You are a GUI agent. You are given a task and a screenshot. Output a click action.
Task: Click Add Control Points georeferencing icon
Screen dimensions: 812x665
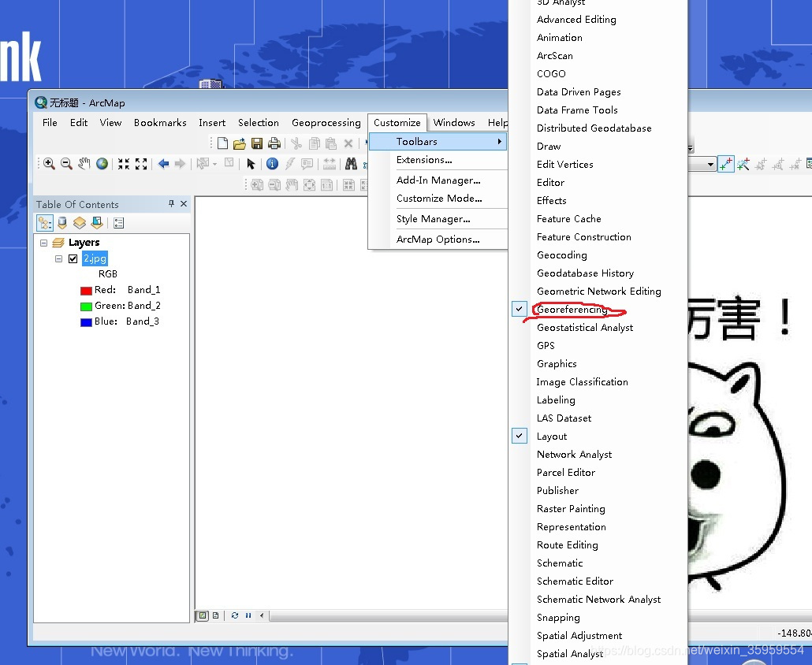pos(725,165)
